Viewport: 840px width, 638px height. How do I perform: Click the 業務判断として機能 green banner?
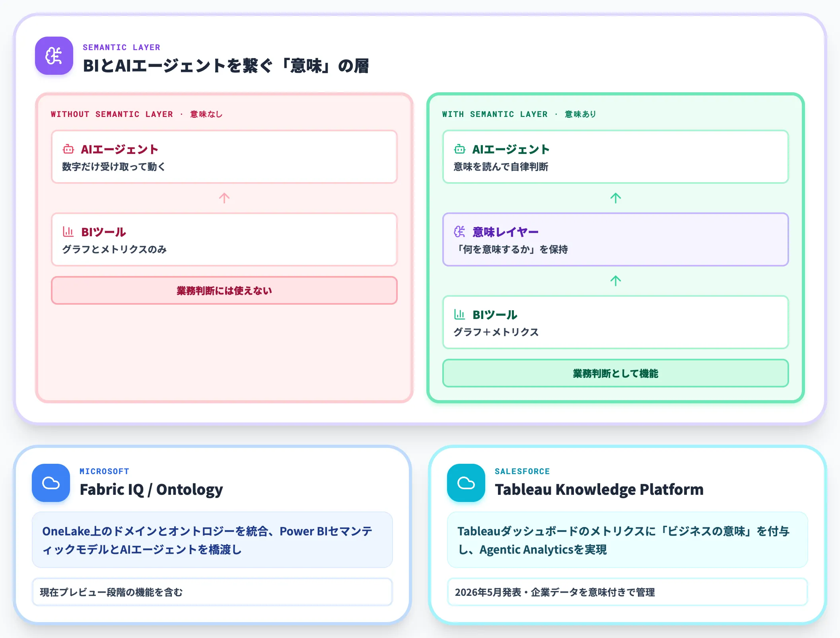click(x=616, y=373)
